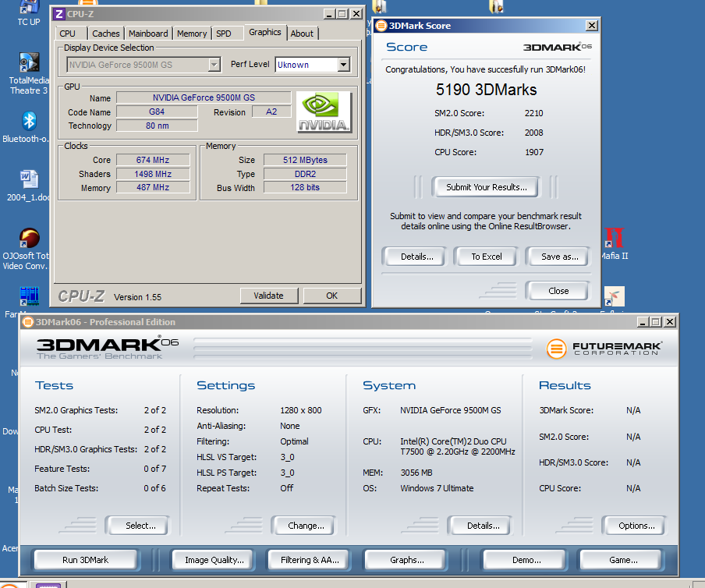Viewport: 705px width, 588px height.
Task: Click Run 3DMark
Action: 86,560
